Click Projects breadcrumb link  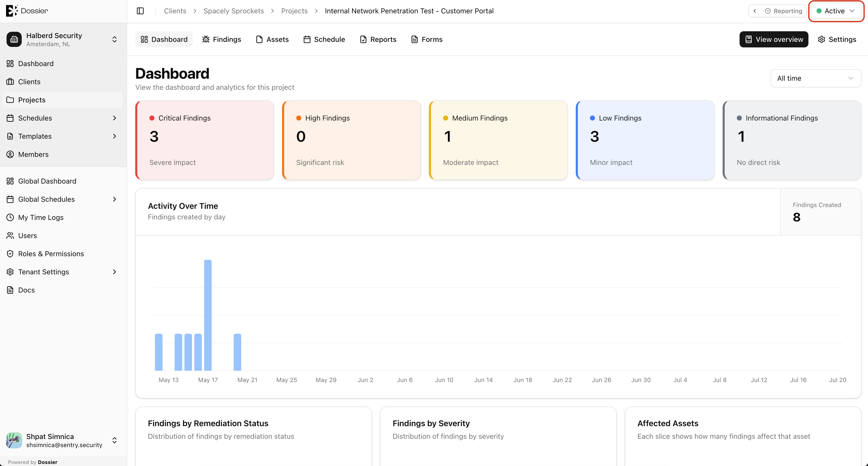point(294,11)
